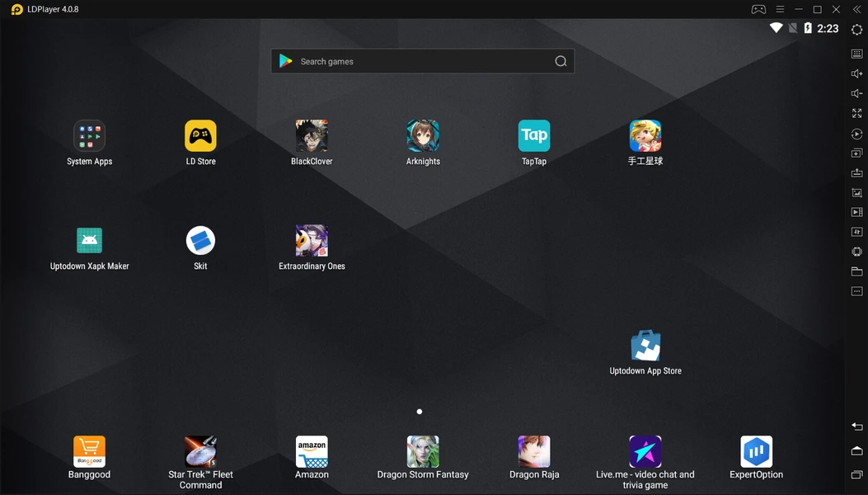868x495 pixels.
Task: Click the synchronizer arrows sidebar icon
Action: 857,232
